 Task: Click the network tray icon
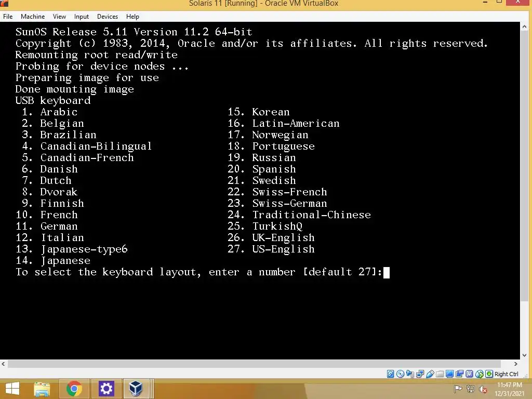(x=471, y=389)
